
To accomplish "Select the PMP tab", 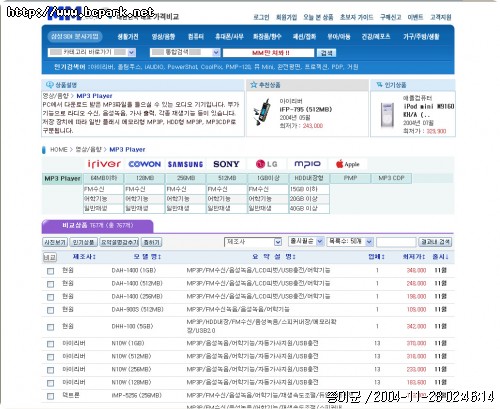I will (x=350, y=178).
